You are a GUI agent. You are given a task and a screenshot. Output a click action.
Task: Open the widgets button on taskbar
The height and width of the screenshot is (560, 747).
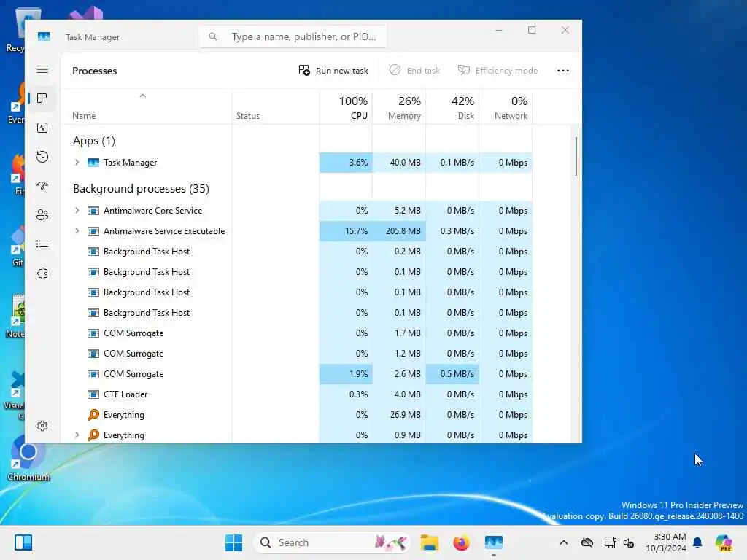pyautogui.click(x=23, y=542)
